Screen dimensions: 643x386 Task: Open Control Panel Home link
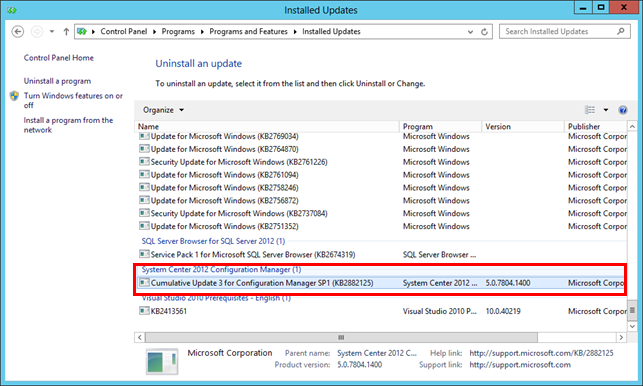[x=59, y=58]
